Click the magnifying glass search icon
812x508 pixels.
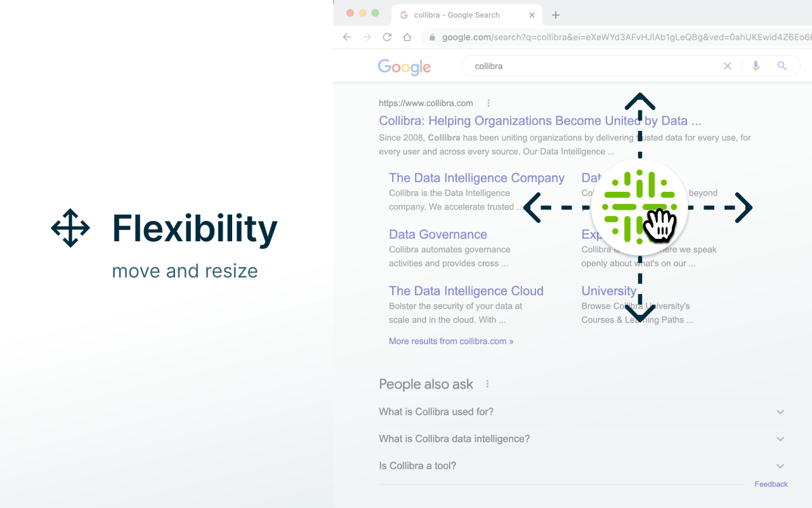[782, 66]
